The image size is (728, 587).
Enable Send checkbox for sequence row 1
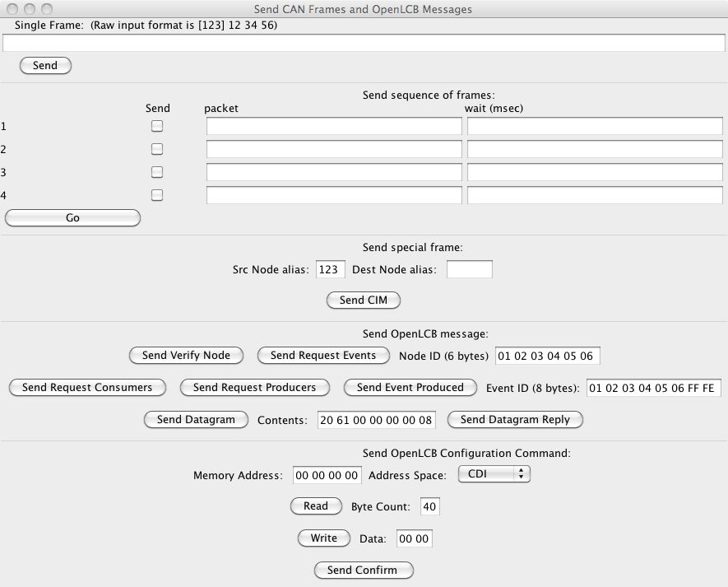157,126
